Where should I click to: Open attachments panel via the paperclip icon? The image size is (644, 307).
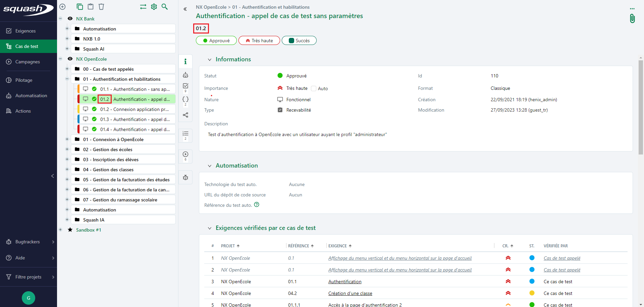(632, 18)
